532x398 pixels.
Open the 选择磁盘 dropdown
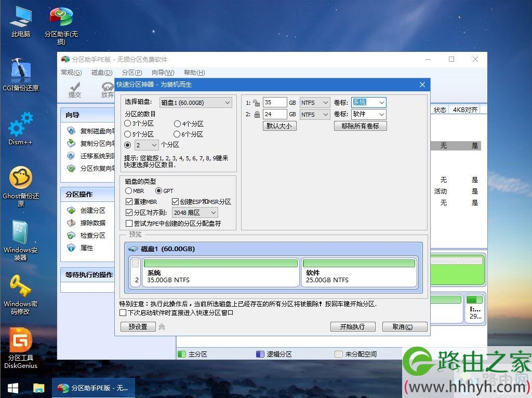coord(196,102)
